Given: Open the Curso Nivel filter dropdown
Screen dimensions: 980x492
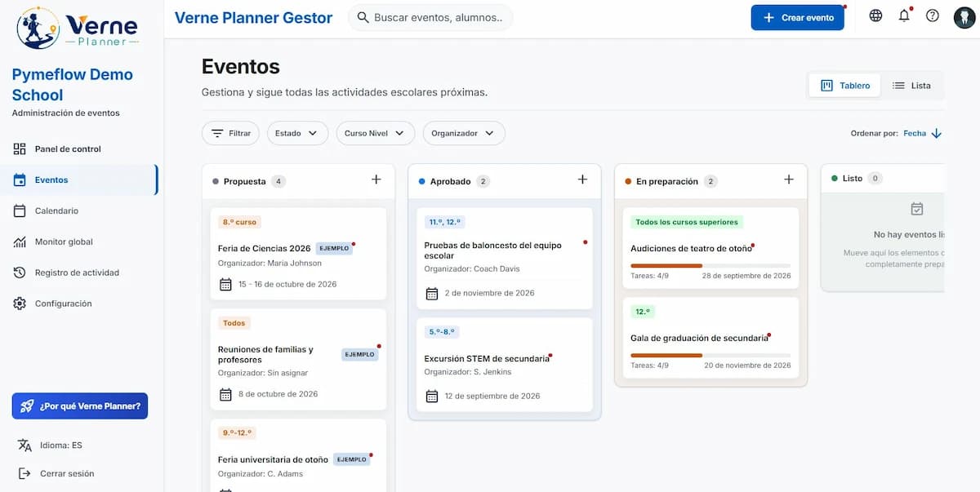Looking at the screenshot, I should [x=375, y=133].
